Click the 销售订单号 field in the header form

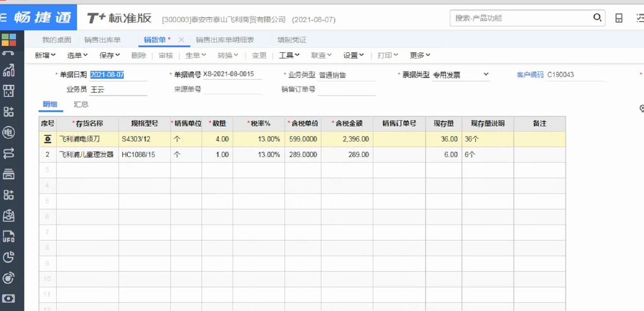tap(346, 90)
